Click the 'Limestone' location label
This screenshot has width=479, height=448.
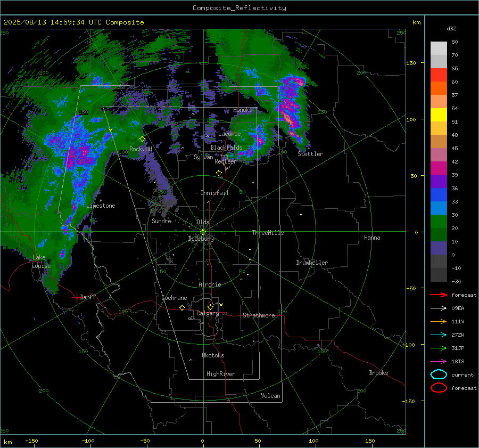101,206
